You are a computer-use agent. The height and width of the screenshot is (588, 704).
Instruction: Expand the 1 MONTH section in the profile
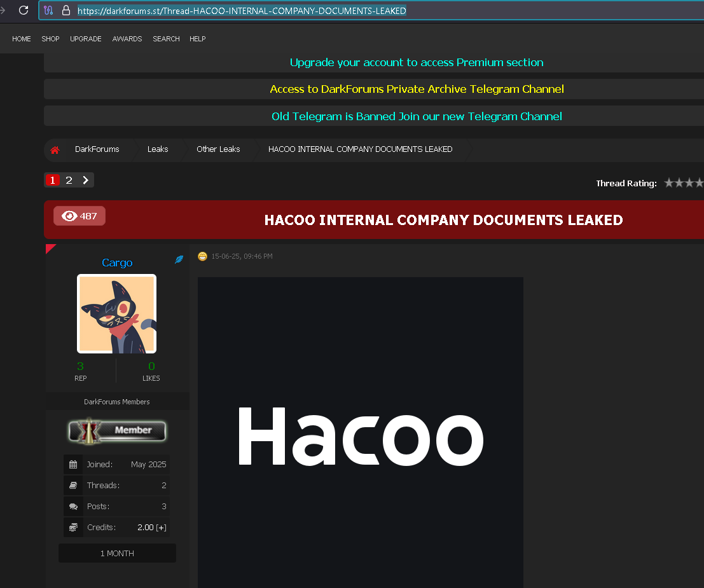(x=116, y=552)
